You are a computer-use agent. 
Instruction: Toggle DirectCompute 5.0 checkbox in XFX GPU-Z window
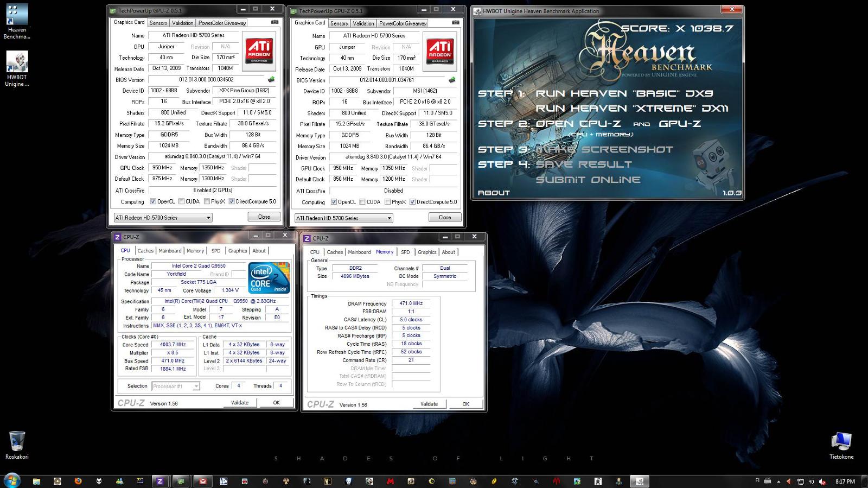[x=232, y=201]
